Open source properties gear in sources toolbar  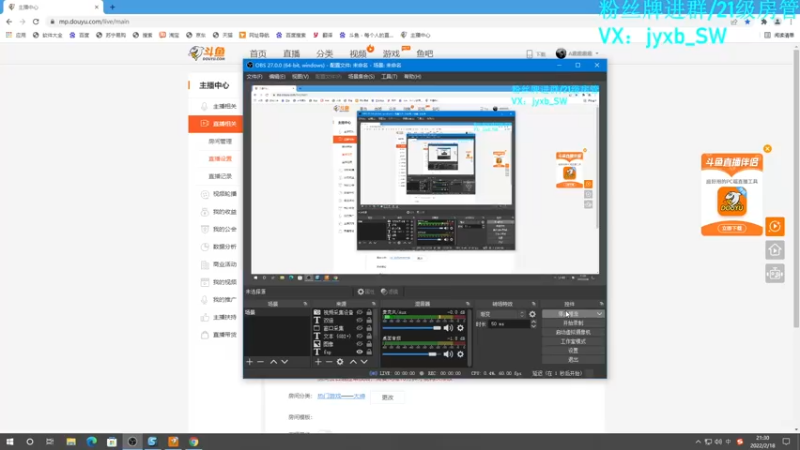pyautogui.click(x=340, y=362)
